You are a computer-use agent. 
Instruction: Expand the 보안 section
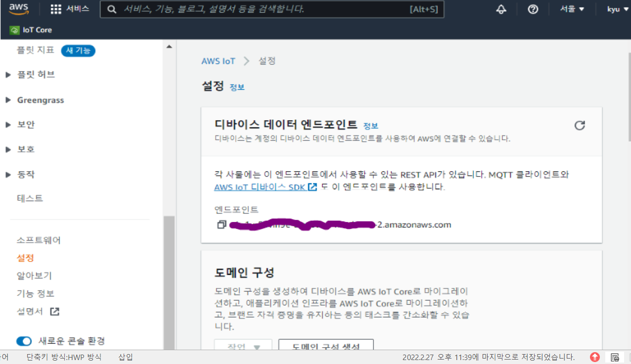tap(8, 125)
